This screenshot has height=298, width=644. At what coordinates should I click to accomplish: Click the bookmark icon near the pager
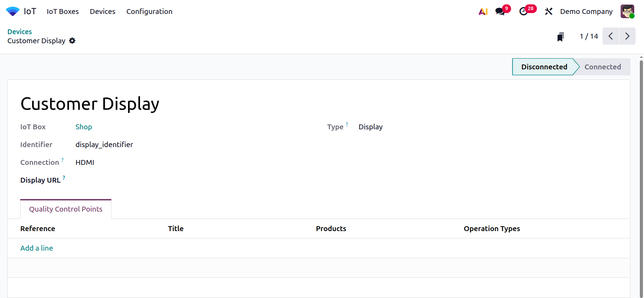561,37
